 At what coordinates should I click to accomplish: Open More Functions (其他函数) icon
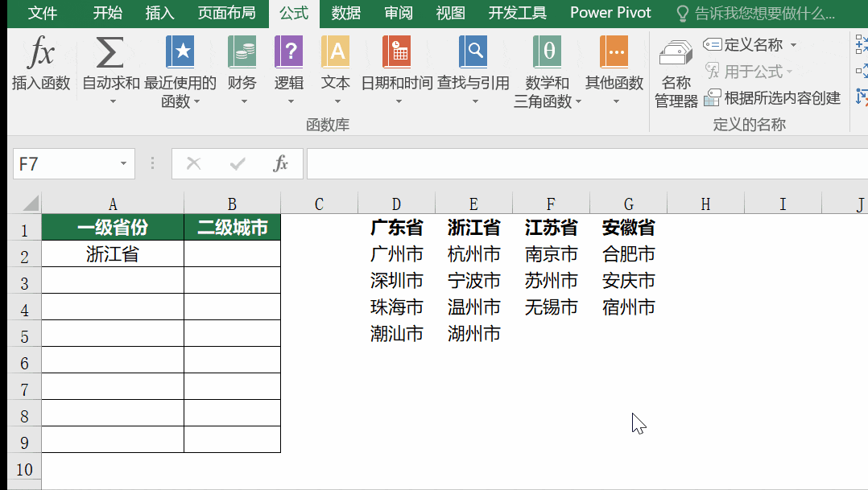click(x=614, y=51)
